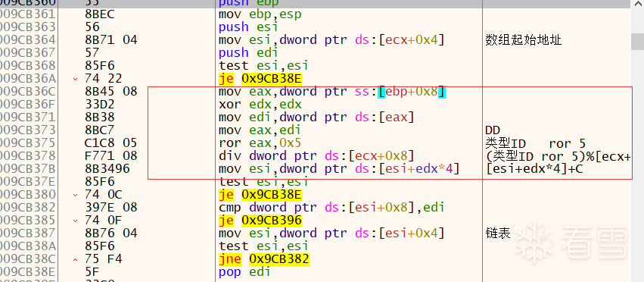The image size is (644, 282).
Task: Select instruction 'mov eax,dword ptr ss:[ebp+0x8]'
Action: [x=331, y=92]
